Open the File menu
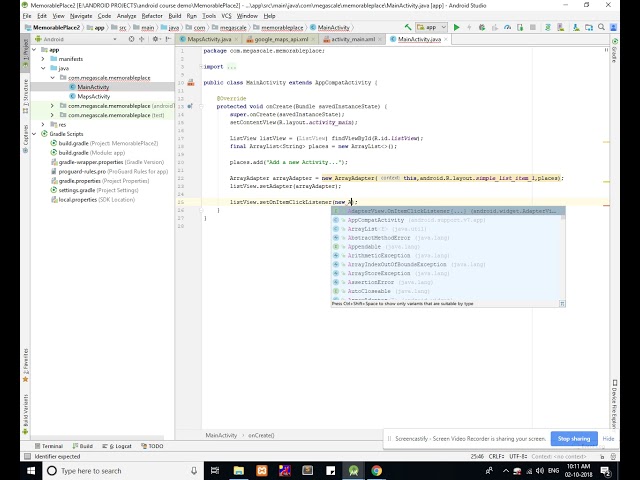Image resolution: width=640 pixels, height=480 pixels. 27,16
